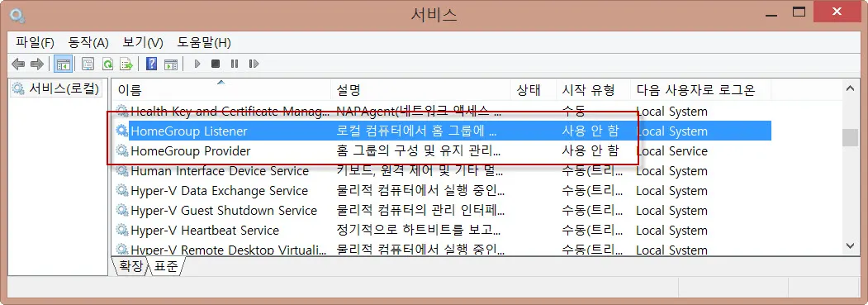Select the HomeGroup Provider service name

click(191, 151)
